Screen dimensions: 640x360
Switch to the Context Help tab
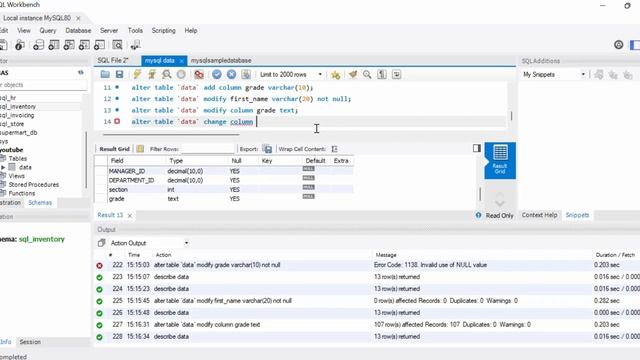pos(539,215)
